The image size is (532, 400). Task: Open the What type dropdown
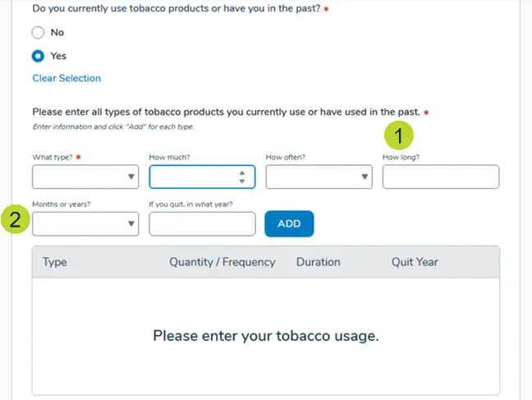tap(85, 177)
